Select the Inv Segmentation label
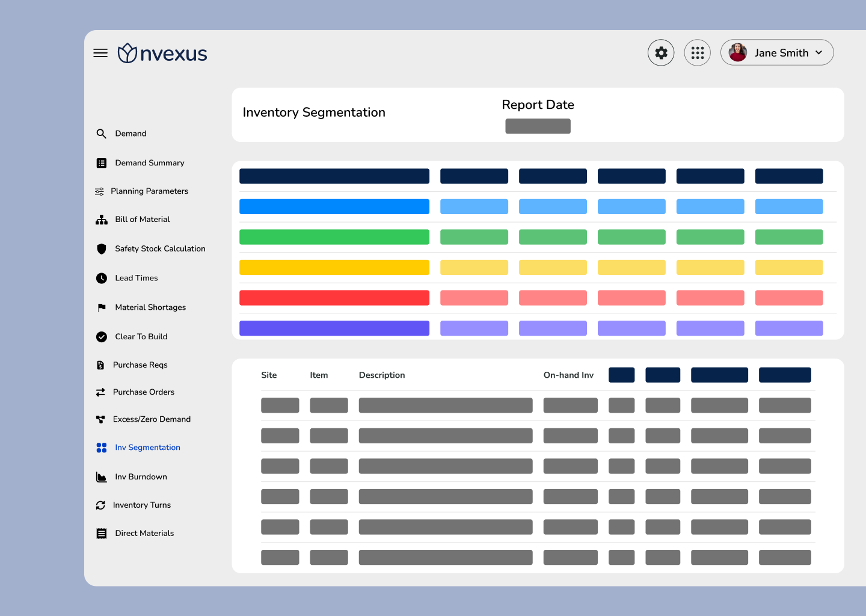Screen dimensions: 866x616 point(147,448)
